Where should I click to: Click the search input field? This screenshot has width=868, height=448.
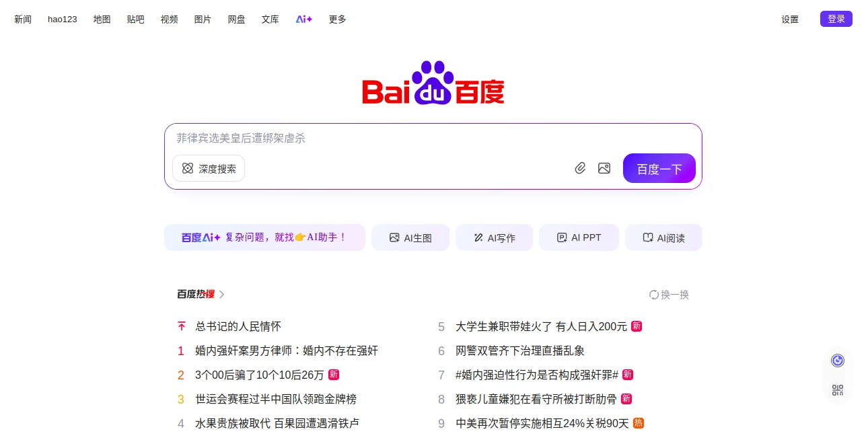pyautogui.click(x=433, y=138)
